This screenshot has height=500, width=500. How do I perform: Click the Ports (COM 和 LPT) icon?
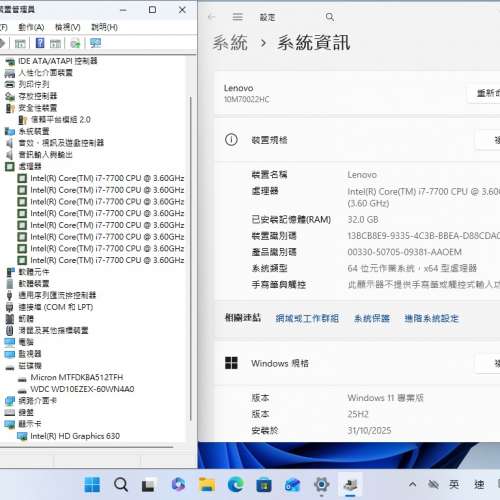[10, 307]
